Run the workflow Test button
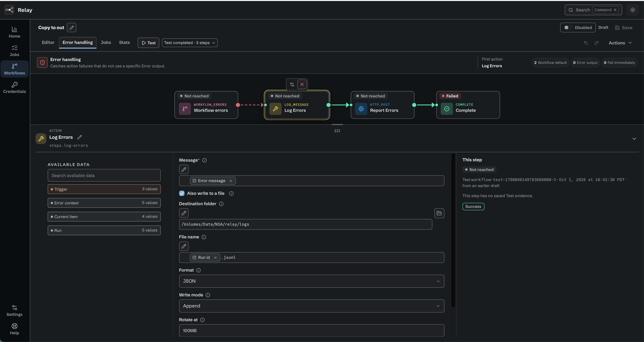 pyautogui.click(x=149, y=43)
